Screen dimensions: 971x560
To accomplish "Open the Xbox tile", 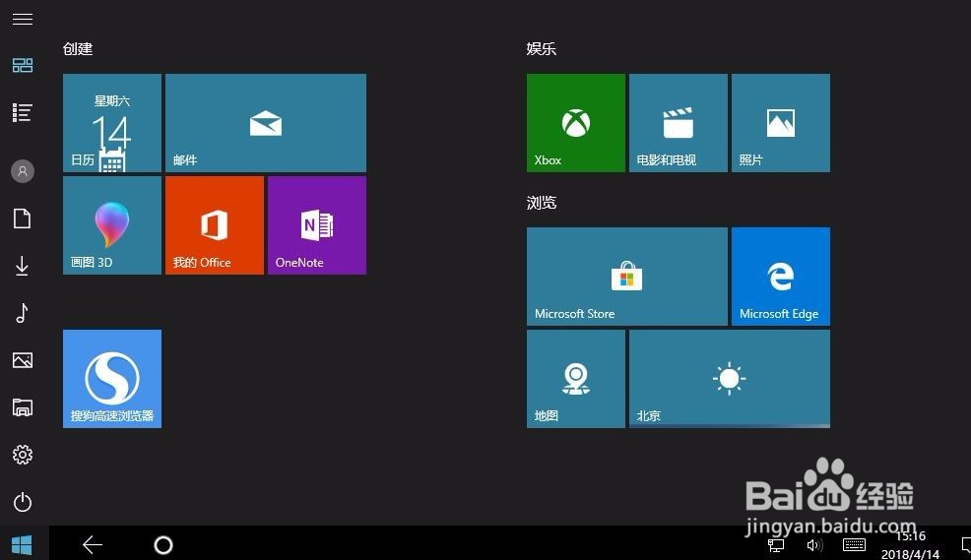I will click(576, 123).
